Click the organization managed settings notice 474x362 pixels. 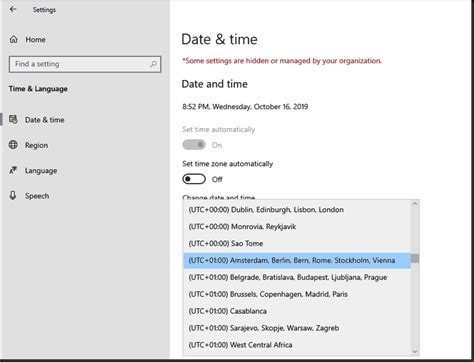[282, 61]
